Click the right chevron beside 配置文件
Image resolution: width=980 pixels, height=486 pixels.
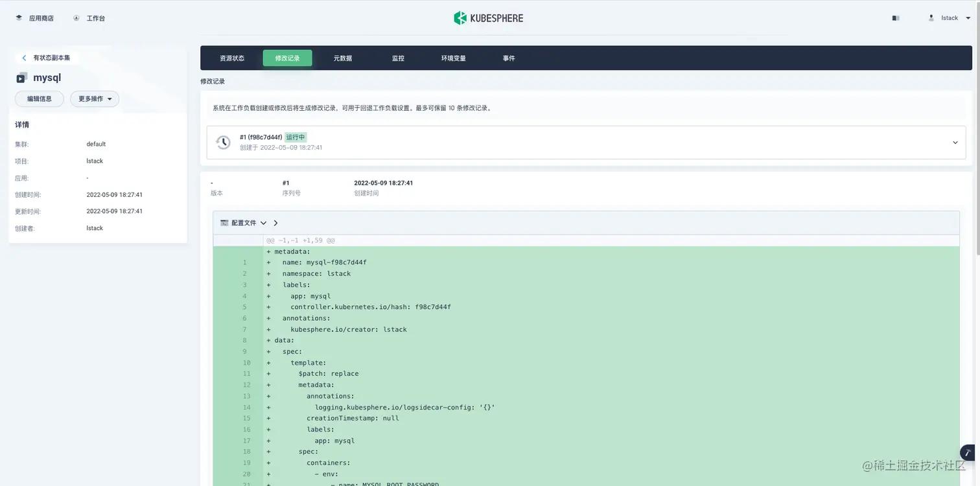[x=275, y=223]
